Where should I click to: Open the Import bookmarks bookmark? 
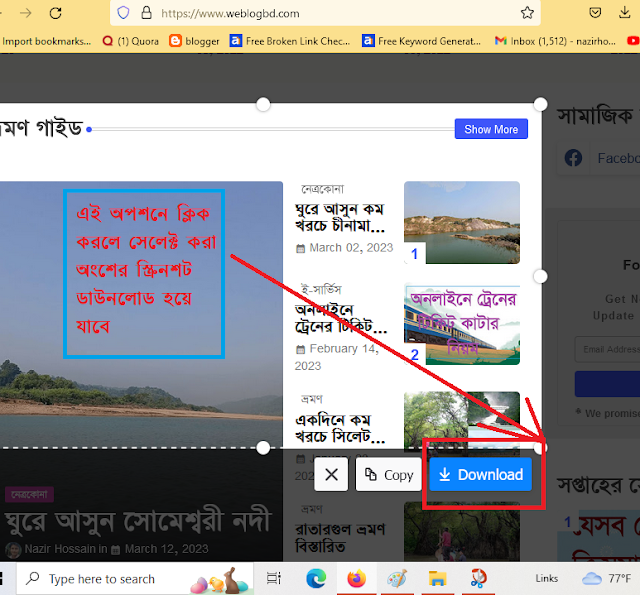tap(46, 41)
